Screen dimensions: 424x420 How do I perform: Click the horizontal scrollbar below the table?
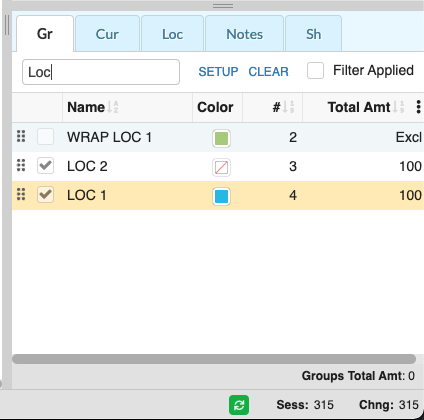[x=214, y=359]
